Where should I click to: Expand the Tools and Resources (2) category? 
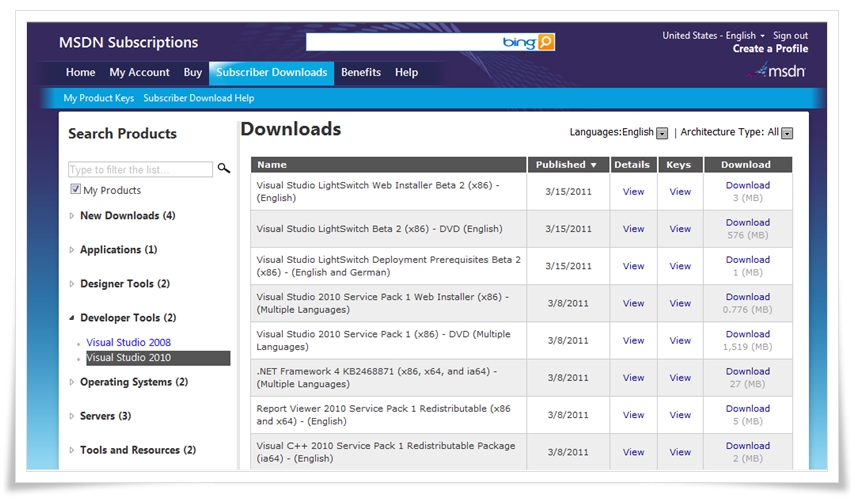(x=71, y=450)
